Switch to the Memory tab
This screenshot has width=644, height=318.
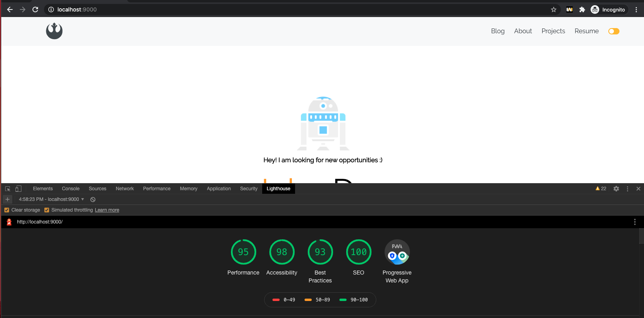click(189, 189)
